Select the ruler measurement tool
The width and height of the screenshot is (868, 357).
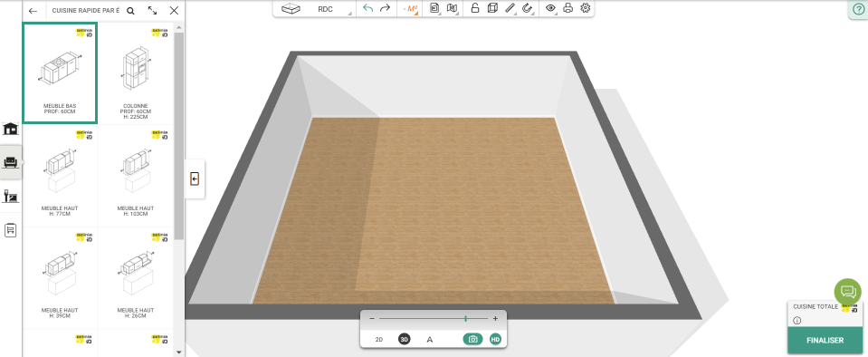tap(510, 8)
